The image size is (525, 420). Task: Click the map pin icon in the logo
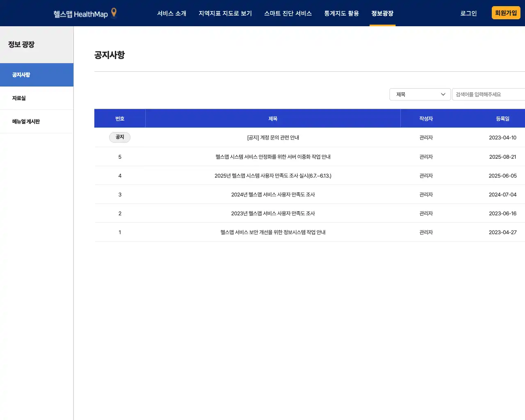click(x=113, y=13)
